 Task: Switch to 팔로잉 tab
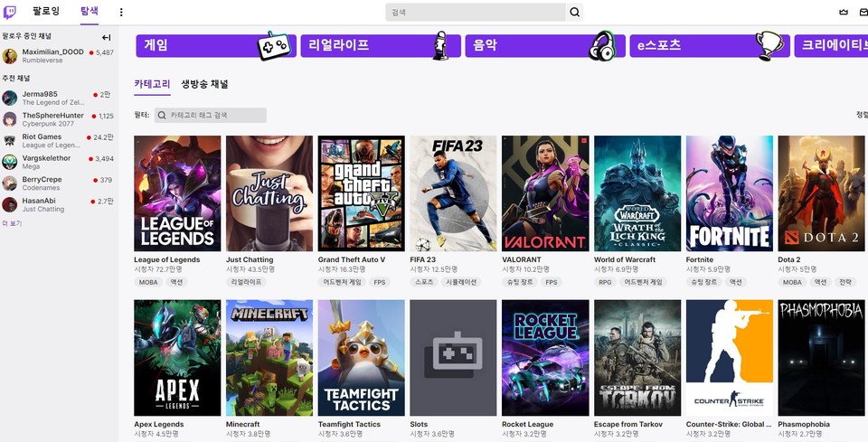tap(46, 11)
